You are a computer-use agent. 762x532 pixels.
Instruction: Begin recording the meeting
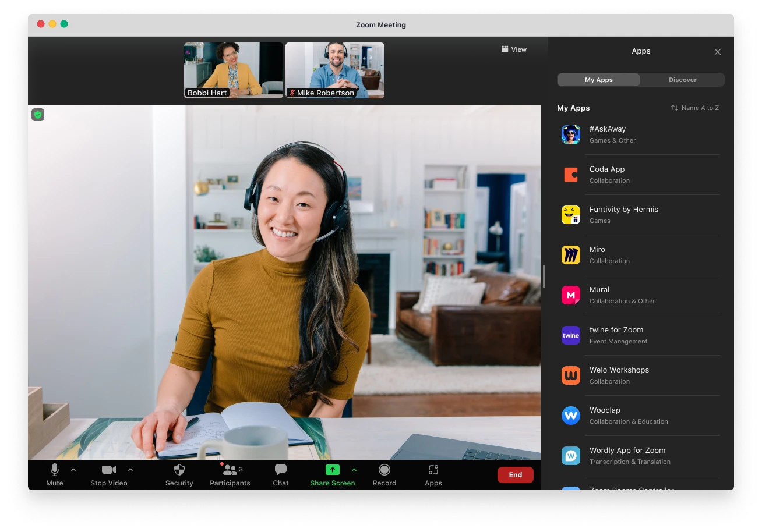[384, 474]
